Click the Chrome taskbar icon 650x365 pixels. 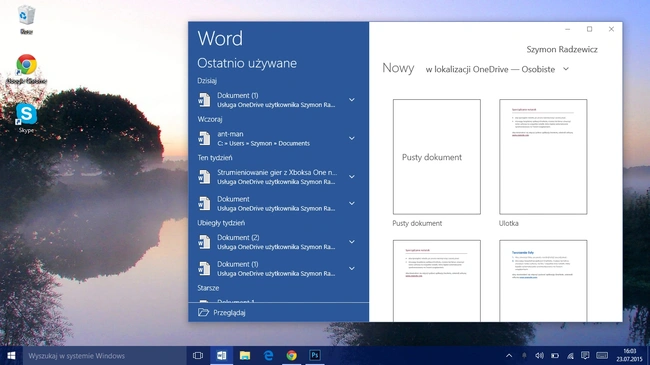(x=291, y=355)
